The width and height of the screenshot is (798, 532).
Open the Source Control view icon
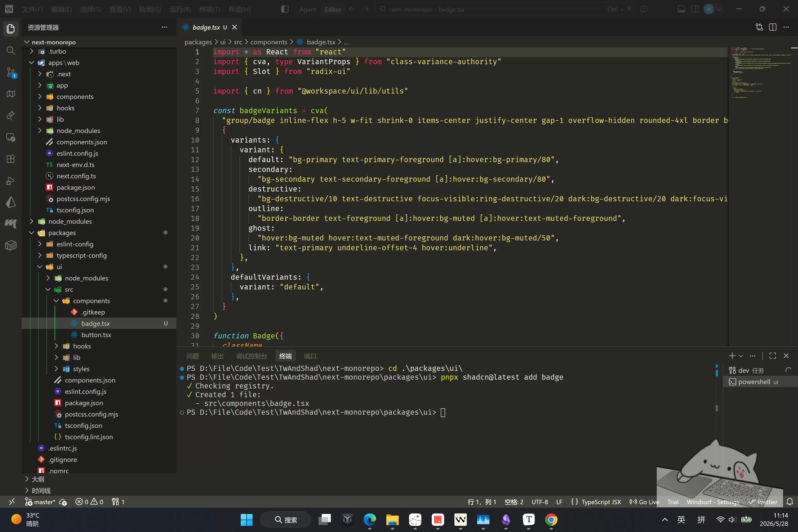click(x=11, y=72)
